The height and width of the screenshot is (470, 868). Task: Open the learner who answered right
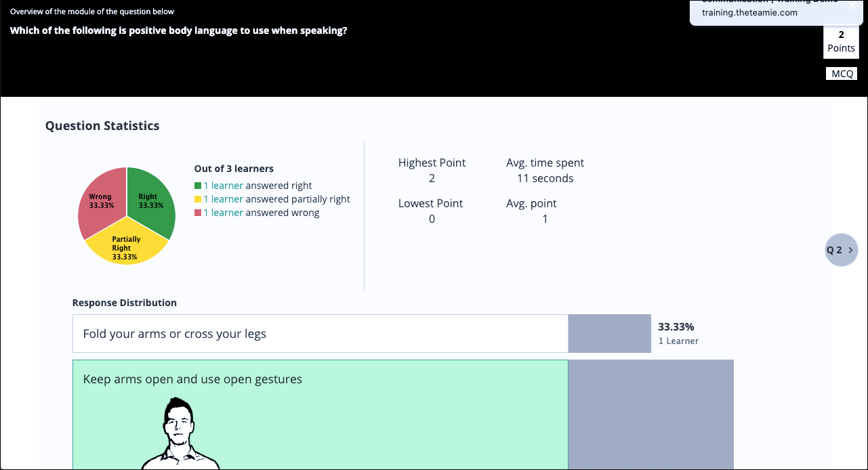click(x=223, y=186)
